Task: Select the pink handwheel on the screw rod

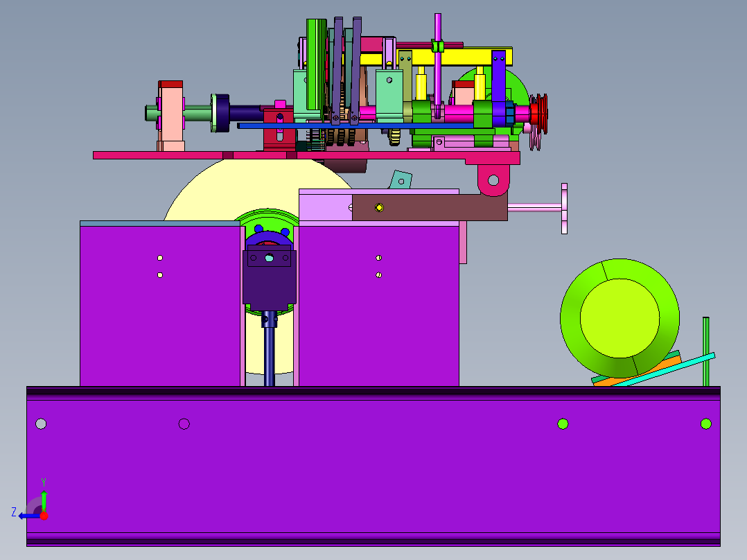Action: [x=564, y=209]
